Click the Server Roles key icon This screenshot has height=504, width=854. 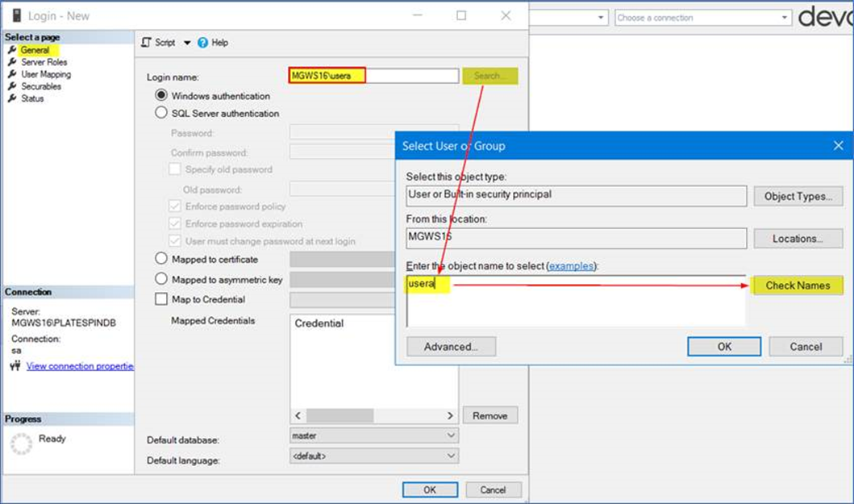click(x=14, y=61)
